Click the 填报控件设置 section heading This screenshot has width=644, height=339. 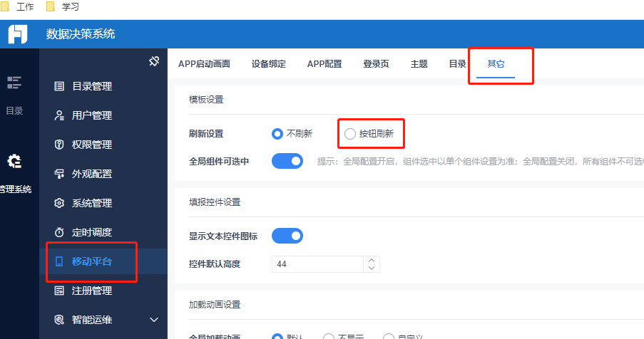tap(215, 202)
